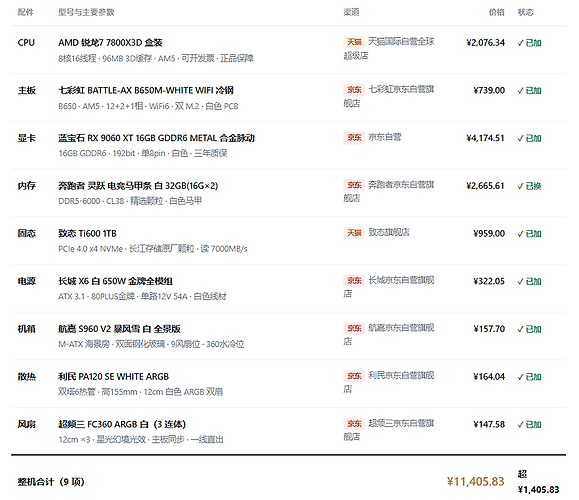The height and width of the screenshot is (500, 579).
Task: Click the 致态 Ti600 1TB title
Action: (x=87, y=233)
